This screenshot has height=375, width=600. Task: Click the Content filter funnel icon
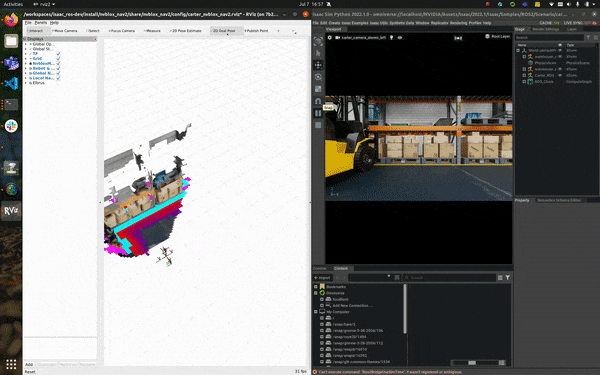[508, 278]
